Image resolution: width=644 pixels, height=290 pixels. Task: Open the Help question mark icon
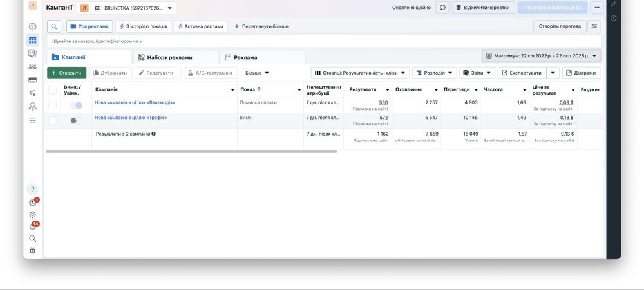[x=32, y=190]
